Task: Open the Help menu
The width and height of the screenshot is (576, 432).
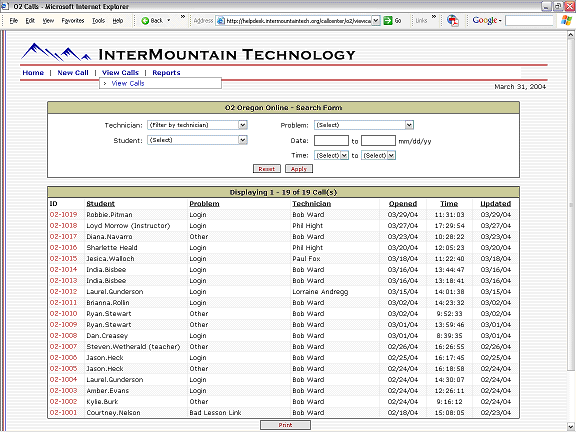Action: [118, 21]
